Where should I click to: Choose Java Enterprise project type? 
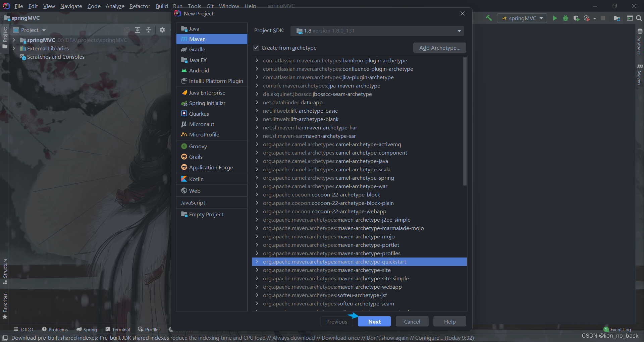[x=212, y=93]
